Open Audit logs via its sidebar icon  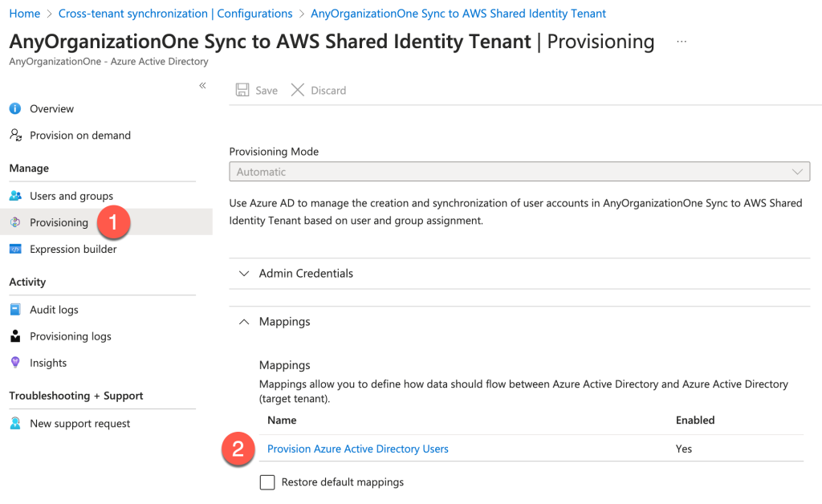click(x=14, y=309)
